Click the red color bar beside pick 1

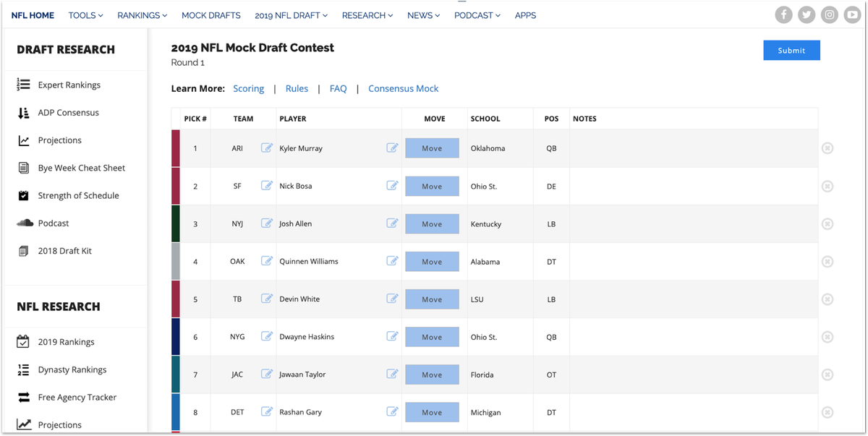175,148
